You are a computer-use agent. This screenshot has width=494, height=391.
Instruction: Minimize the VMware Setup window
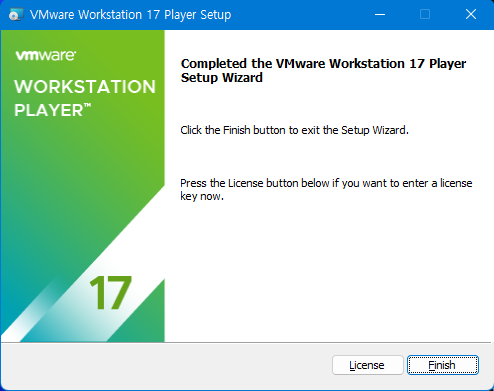[380, 15]
